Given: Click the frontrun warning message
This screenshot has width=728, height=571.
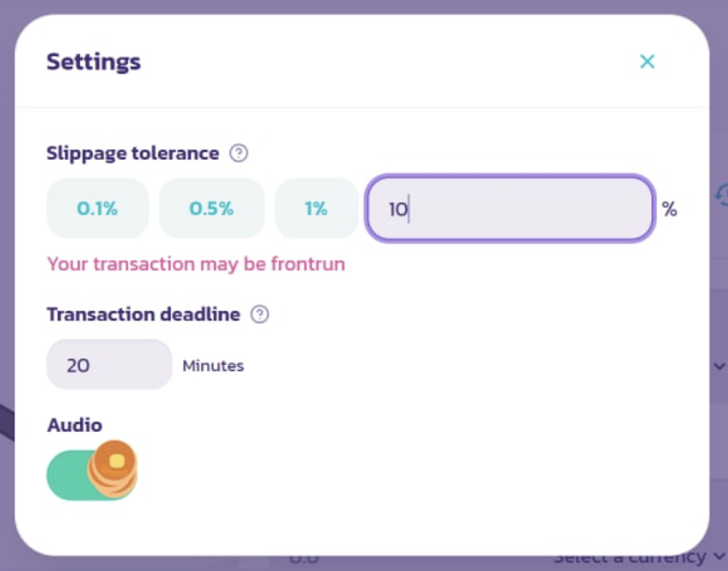Looking at the screenshot, I should pos(196,264).
